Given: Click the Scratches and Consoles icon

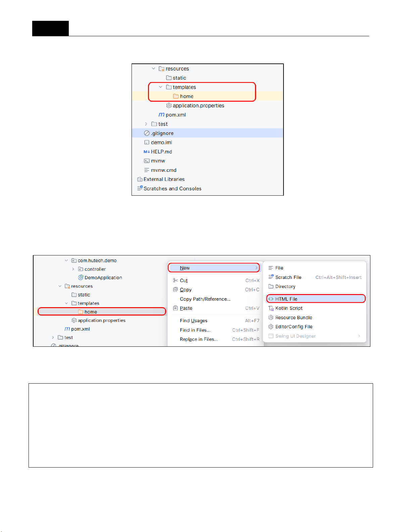Looking at the screenshot, I should point(140,188).
